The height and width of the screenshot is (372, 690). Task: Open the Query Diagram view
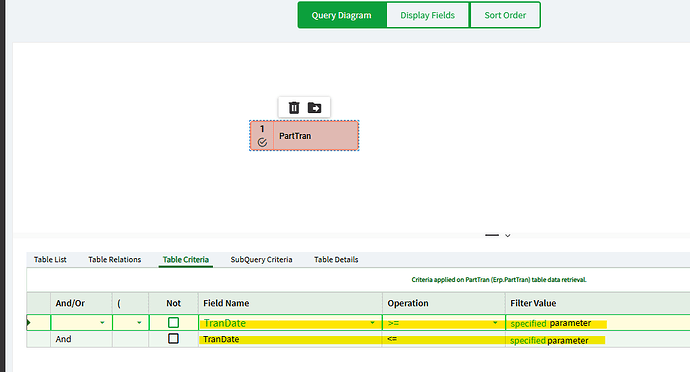(342, 15)
